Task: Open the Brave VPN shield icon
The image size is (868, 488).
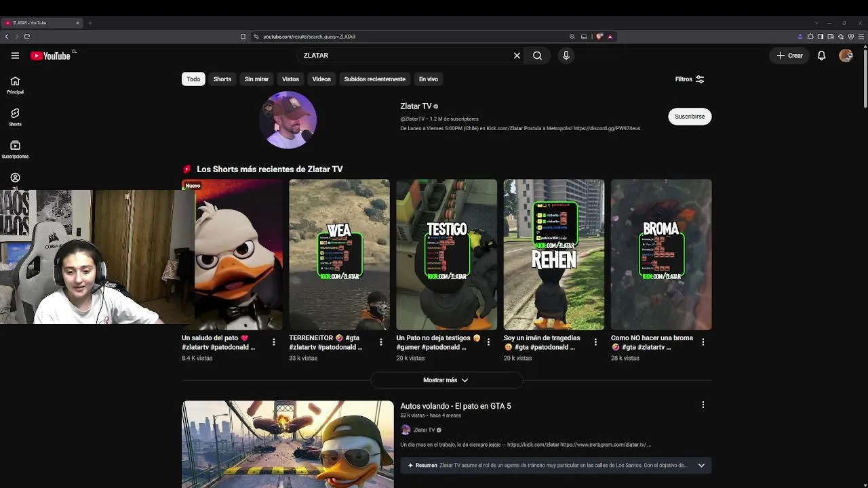Action: (x=851, y=37)
